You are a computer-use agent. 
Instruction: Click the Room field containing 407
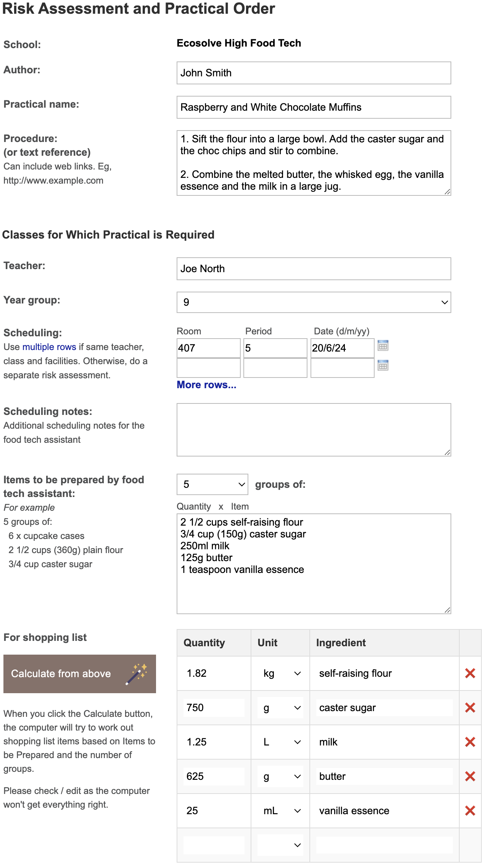pyautogui.click(x=208, y=348)
